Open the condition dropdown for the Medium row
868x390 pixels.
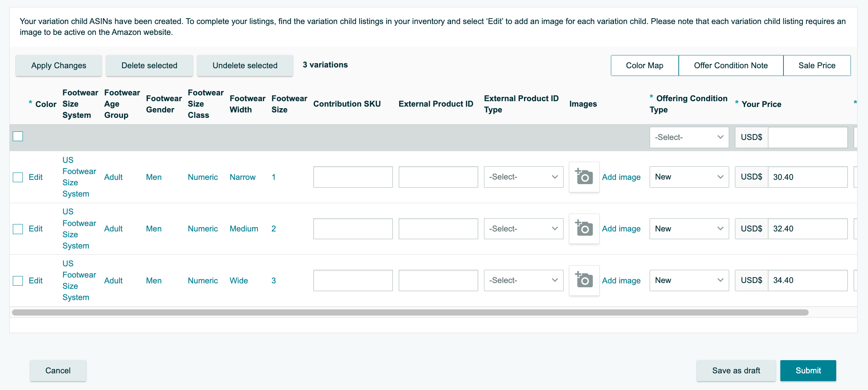[x=689, y=229]
